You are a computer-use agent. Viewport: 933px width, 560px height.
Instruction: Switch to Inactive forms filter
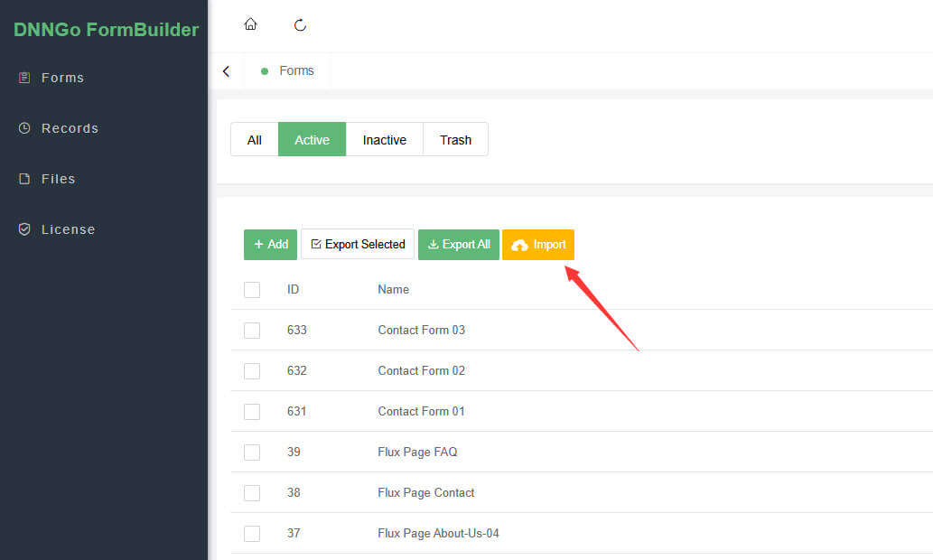click(x=385, y=140)
